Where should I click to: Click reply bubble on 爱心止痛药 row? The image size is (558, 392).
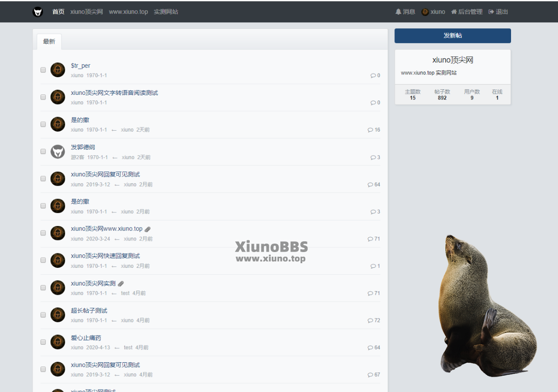tap(370, 347)
